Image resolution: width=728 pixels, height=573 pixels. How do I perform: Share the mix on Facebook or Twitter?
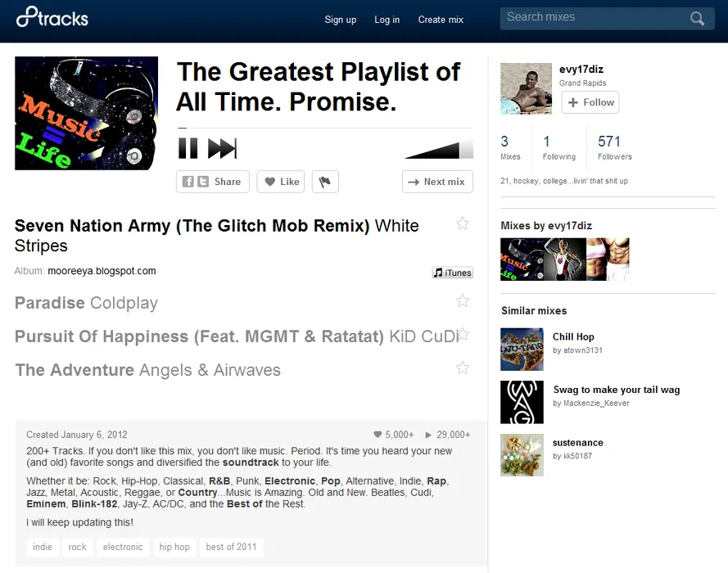[213, 182]
